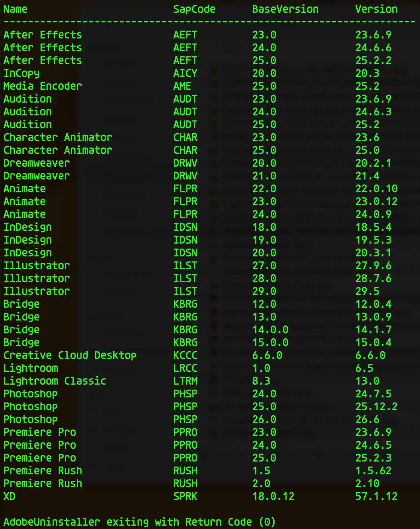Click the AdobeUninstaller exiting Return Code line
420x529 pixels.
140,522
